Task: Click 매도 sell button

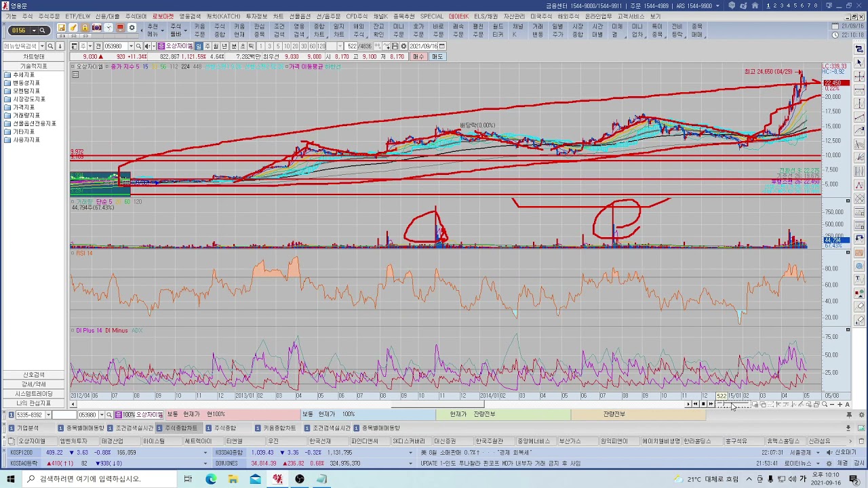Action: click(x=437, y=57)
